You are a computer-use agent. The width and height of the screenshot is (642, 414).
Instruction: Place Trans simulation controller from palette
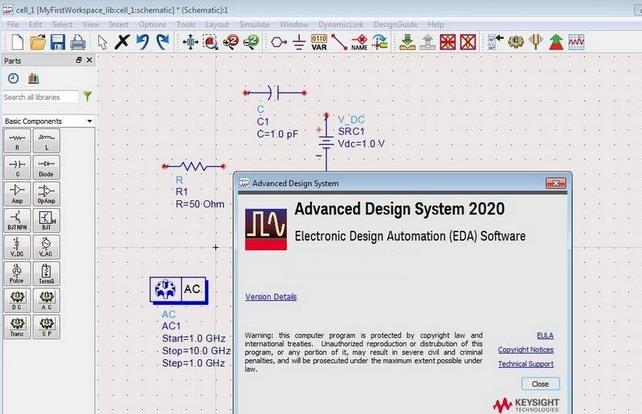[x=17, y=327]
